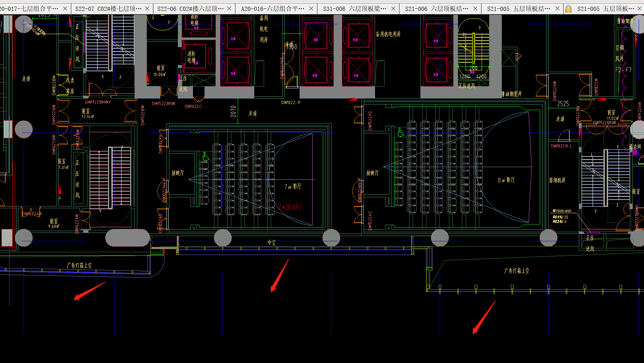Close the S21-005 五层顶板结 tab without lock

point(557,8)
